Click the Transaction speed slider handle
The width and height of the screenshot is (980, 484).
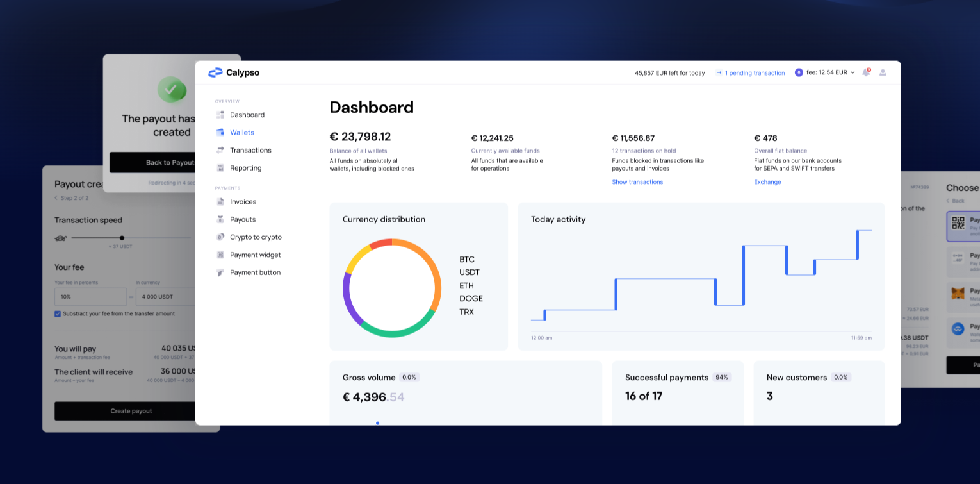(x=122, y=238)
